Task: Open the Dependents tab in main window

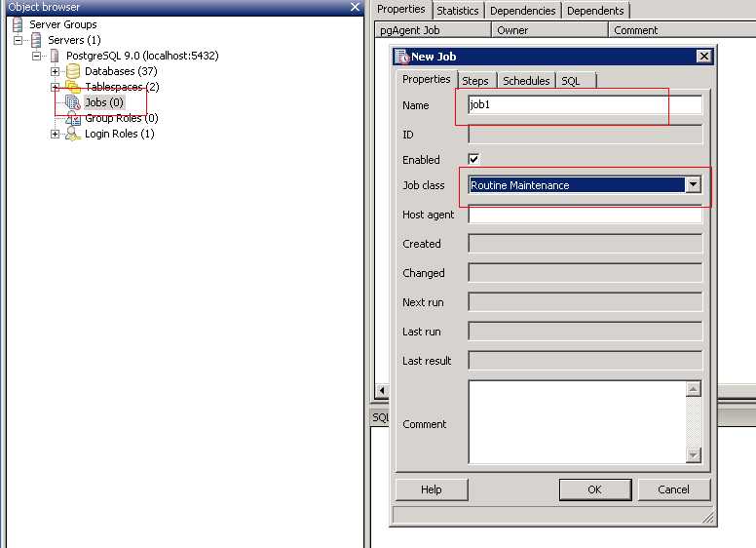Action: tap(595, 11)
